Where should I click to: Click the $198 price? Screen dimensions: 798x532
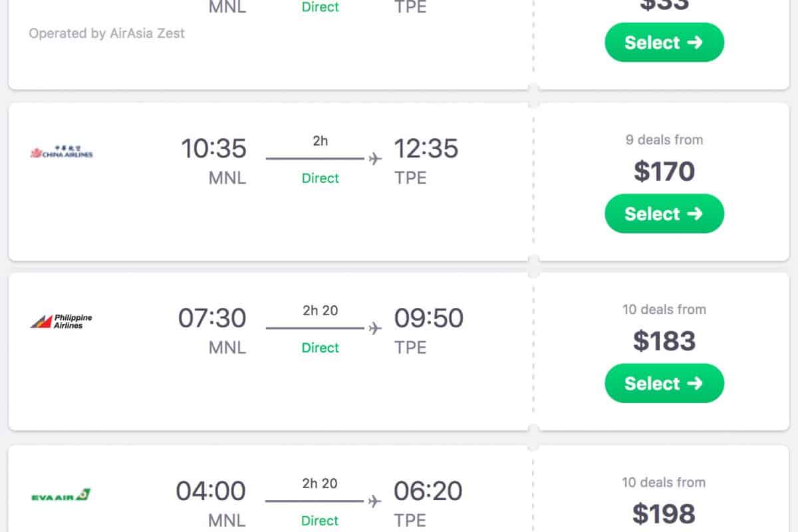(664, 514)
